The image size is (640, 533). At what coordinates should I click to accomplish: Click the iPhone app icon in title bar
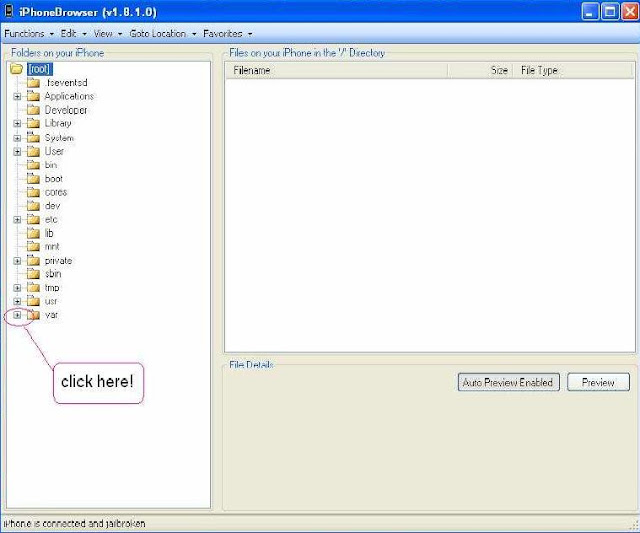click(9, 11)
